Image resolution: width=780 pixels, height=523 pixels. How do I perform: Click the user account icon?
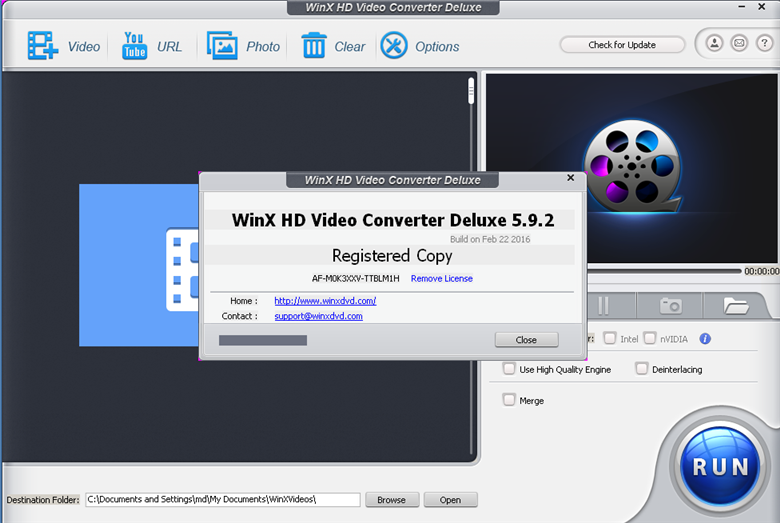coord(715,43)
